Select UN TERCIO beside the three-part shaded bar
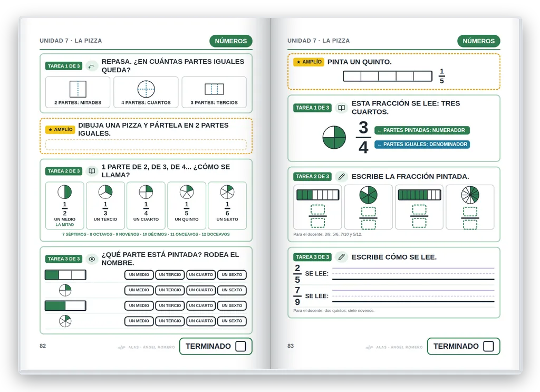Image resolution: width=540 pixels, height=392 pixels. 170,274
